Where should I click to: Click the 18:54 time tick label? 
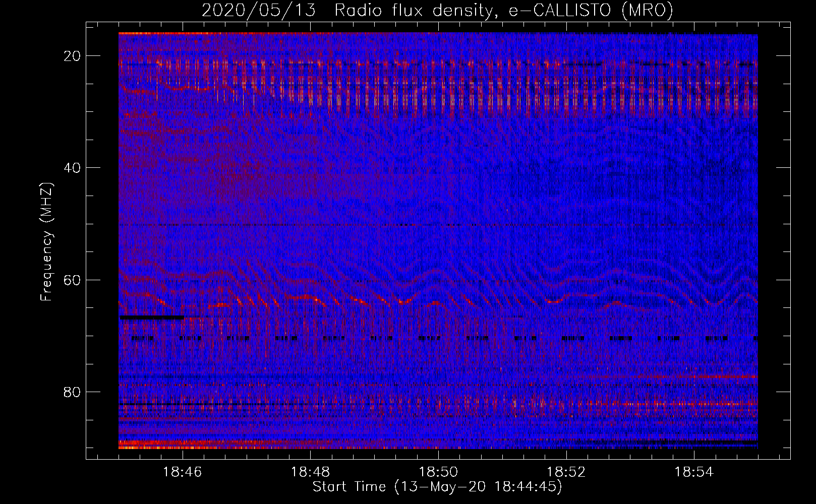(694, 472)
